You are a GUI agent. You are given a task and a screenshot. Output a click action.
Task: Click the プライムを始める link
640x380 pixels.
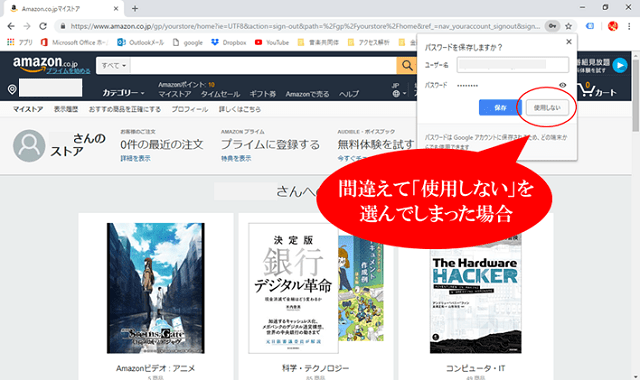coord(68,71)
